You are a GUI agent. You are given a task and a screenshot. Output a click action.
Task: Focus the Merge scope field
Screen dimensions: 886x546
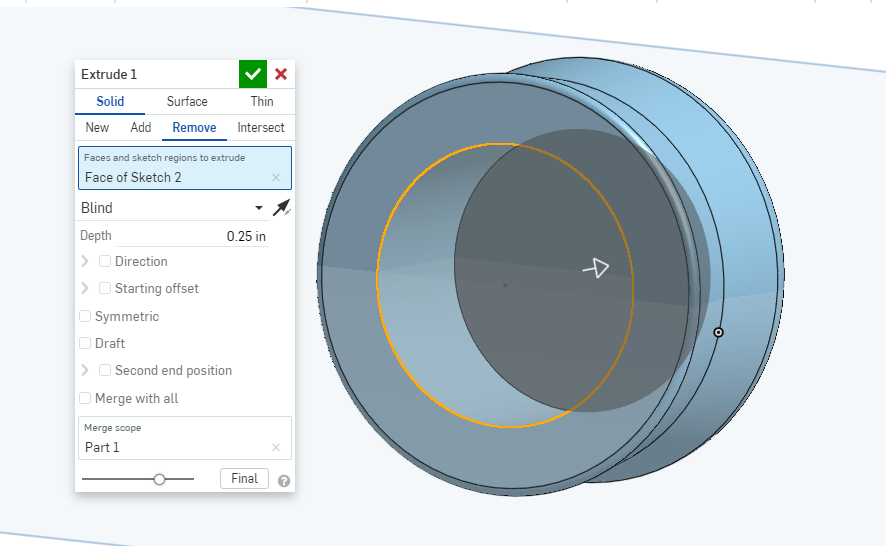pos(185,438)
